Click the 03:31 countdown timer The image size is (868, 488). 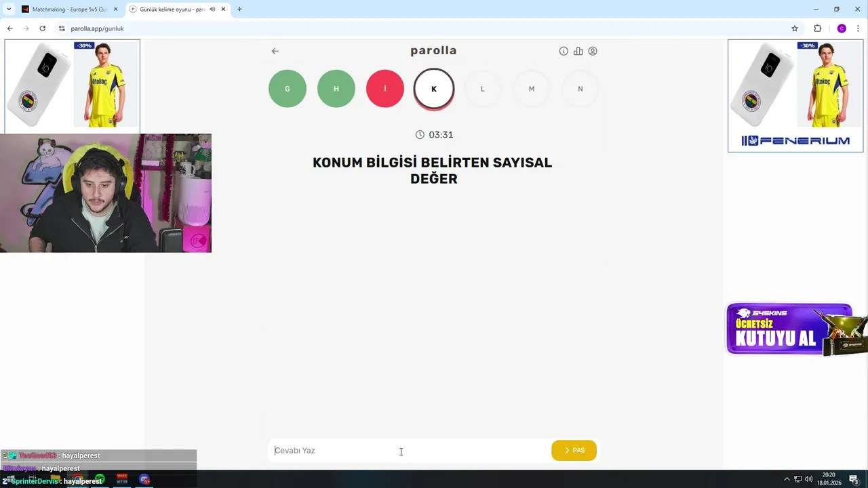[x=434, y=135]
